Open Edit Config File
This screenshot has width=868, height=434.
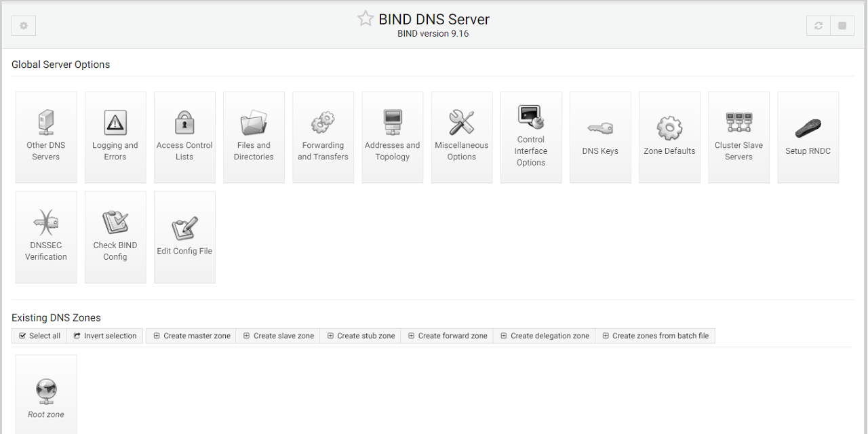tap(184, 237)
